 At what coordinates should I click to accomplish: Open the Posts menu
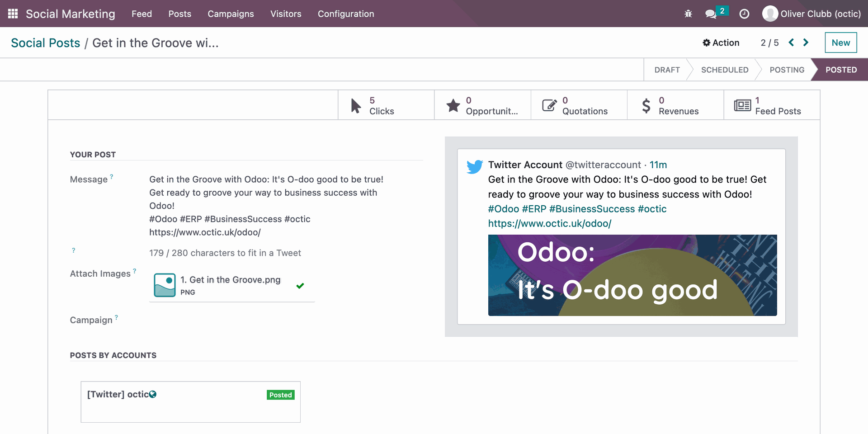point(180,14)
